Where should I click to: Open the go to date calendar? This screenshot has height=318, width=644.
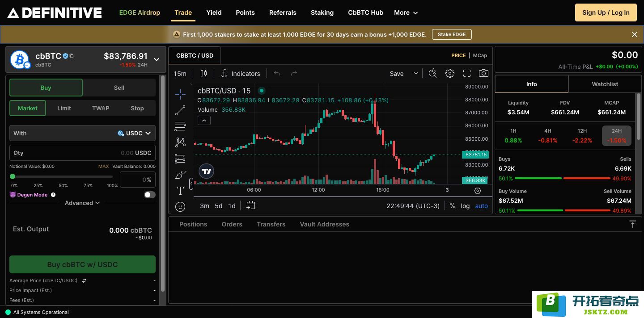tap(251, 205)
